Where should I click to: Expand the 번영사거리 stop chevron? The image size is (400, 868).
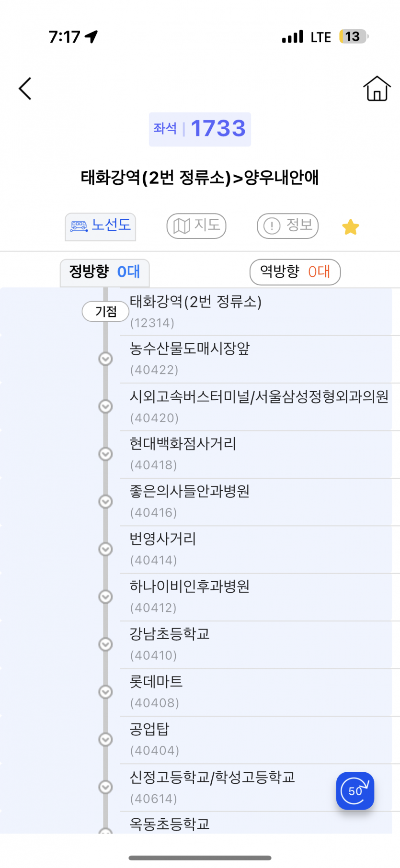click(x=105, y=549)
